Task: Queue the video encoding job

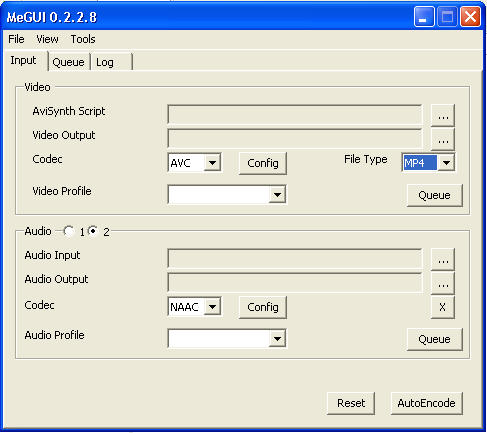Action: (435, 195)
